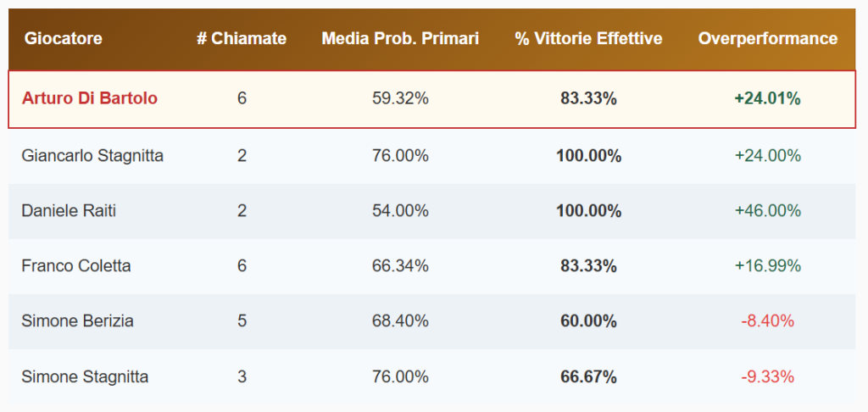Image resolution: width=868 pixels, height=412 pixels.
Task: Select the Simone Berizia name cell
Action: tap(77, 321)
